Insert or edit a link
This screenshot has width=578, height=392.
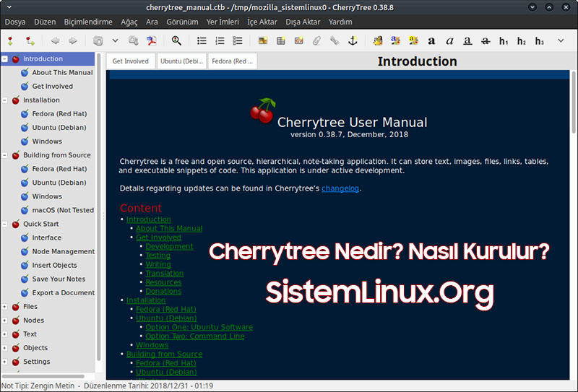[335, 41]
